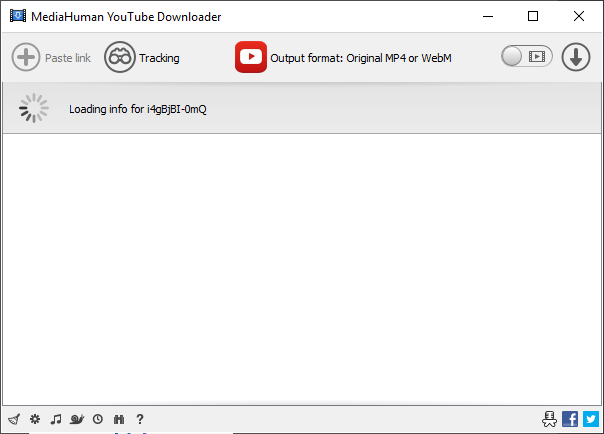
Task: Open the Facebook page icon
Action: pyautogui.click(x=570, y=419)
